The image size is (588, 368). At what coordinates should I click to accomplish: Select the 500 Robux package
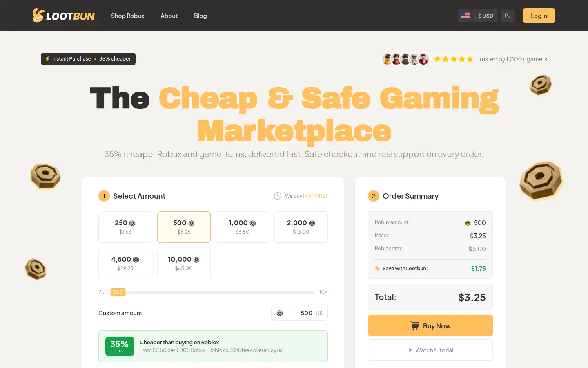[184, 227]
